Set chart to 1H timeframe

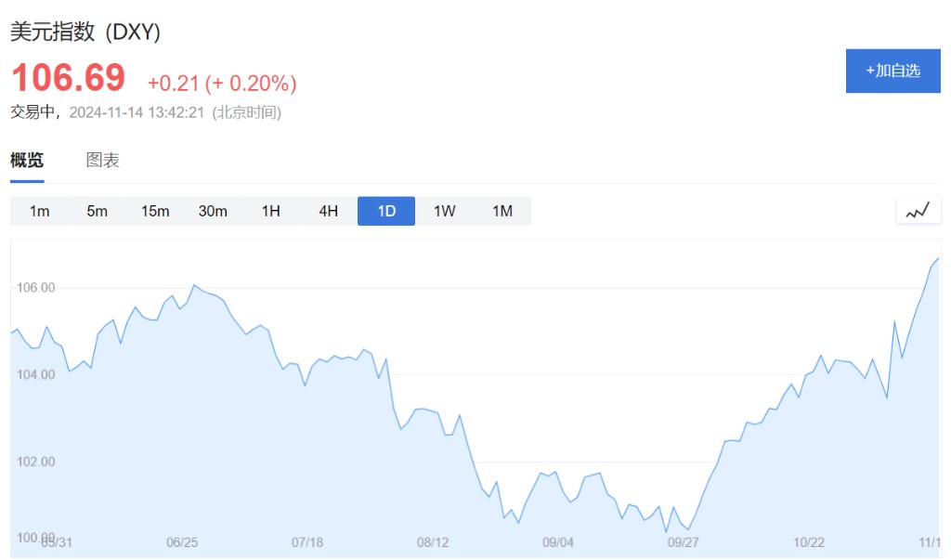[270, 211]
